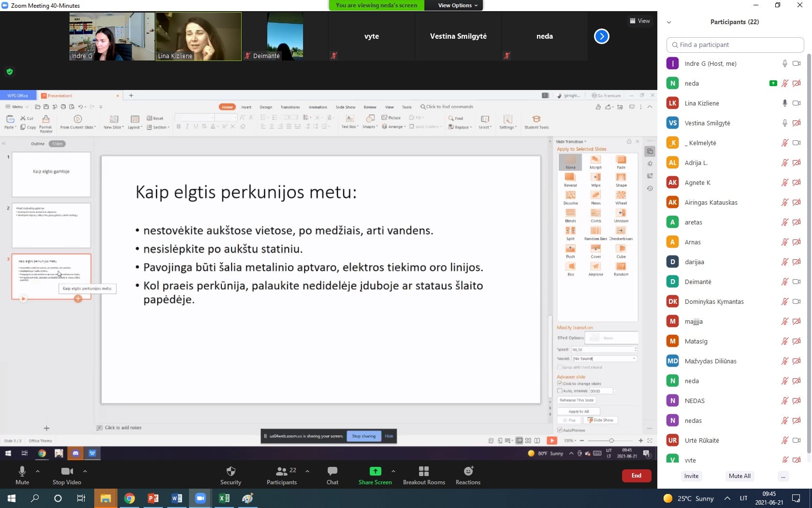Expand the View Options dropdown
812x508 pixels.
point(457,5)
